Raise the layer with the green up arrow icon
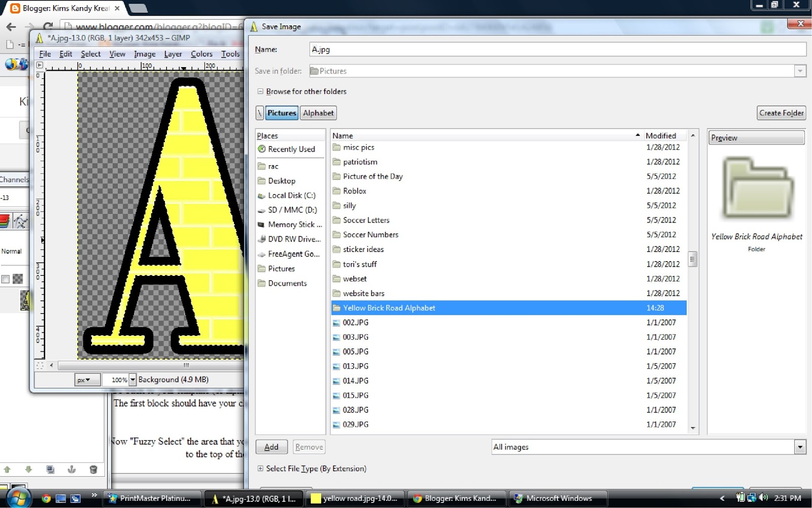This screenshot has width=812, height=508. point(7,469)
